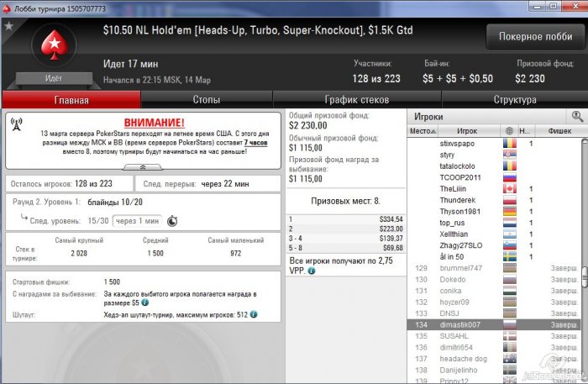Click the players list scrollbar thumb
Screen dimensions: 588x384
pyautogui.click(x=585, y=276)
